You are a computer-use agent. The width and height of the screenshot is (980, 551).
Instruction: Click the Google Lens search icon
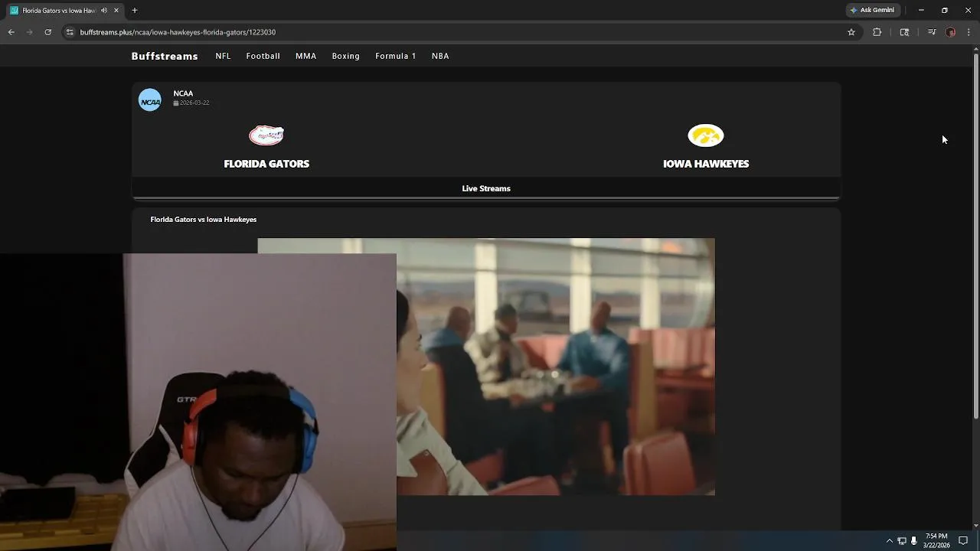[x=904, y=32]
